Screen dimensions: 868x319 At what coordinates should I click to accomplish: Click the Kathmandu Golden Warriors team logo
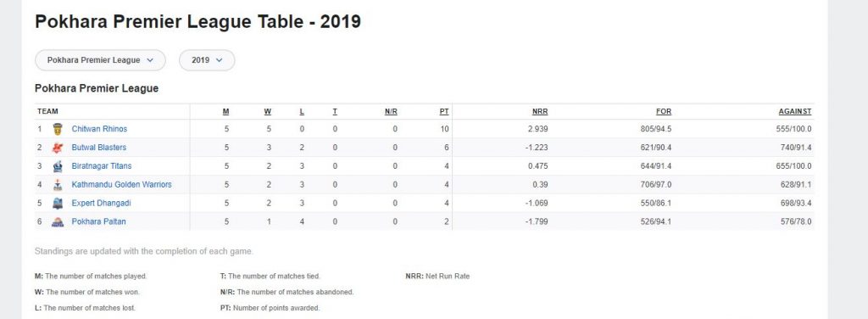(x=58, y=185)
